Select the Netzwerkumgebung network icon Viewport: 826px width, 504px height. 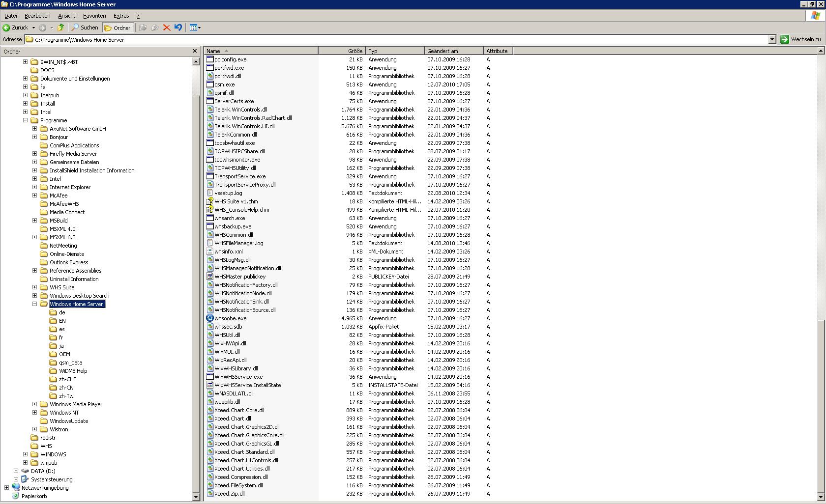[16, 488]
